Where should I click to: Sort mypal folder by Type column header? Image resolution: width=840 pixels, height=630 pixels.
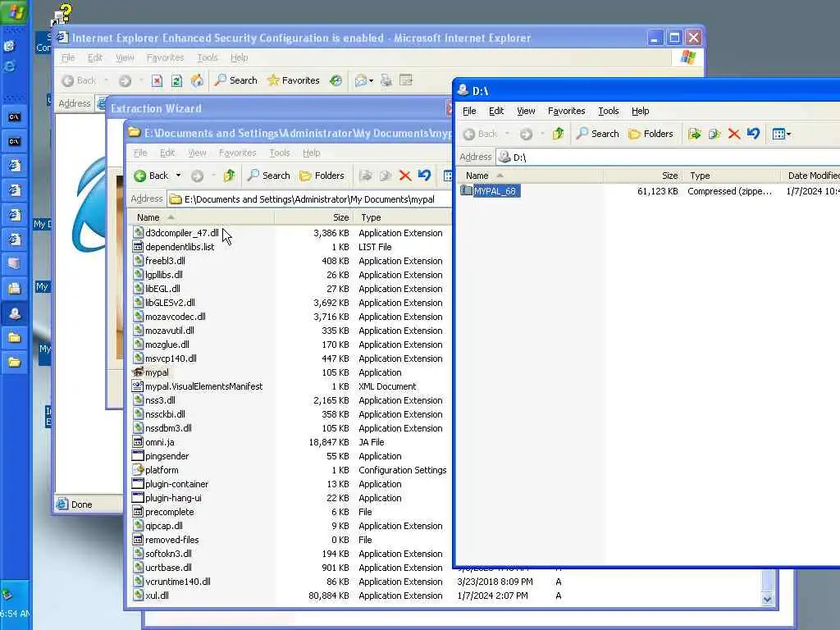tap(404, 217)
